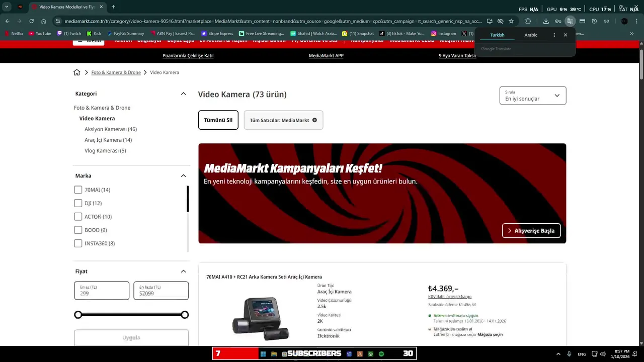Reload the MediaMarkt page
Screen dimensions: 644x362
click(x=31, y=21)
